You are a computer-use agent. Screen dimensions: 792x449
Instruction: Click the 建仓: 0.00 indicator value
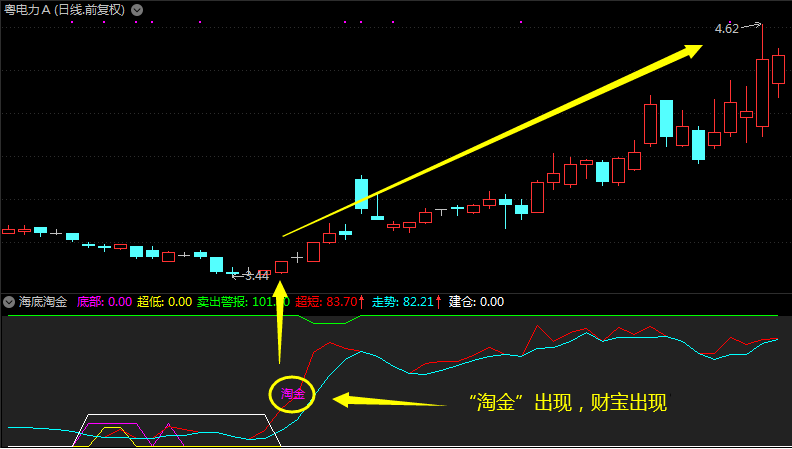pos(476,302)
